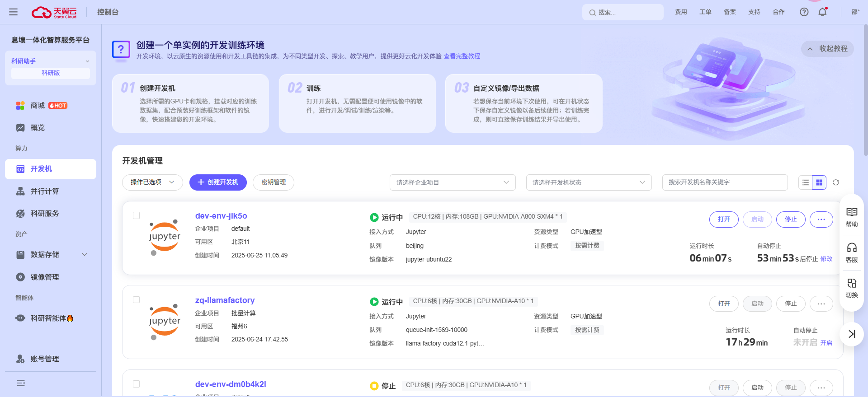Screen dimensions: 868x397
Task: Open the notification bell
Action: [x=822, y=12]
